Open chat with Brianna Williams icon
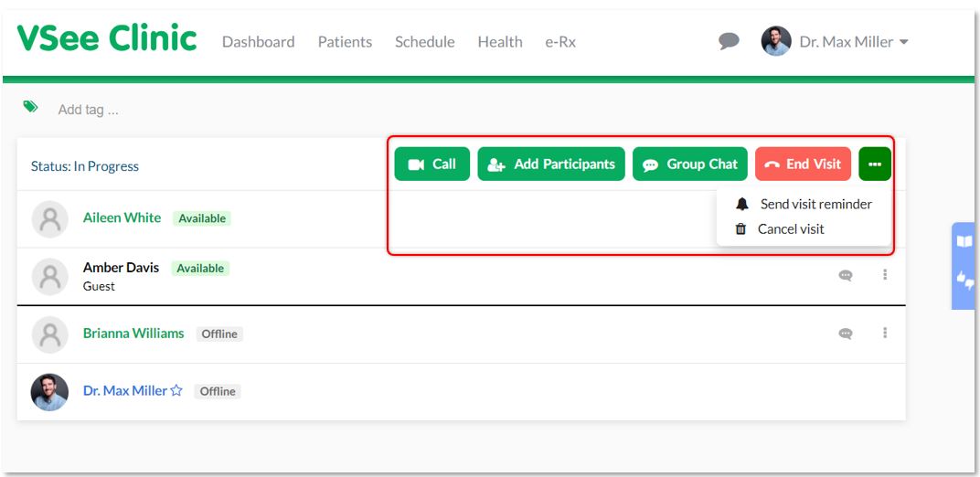 point(846,334)
